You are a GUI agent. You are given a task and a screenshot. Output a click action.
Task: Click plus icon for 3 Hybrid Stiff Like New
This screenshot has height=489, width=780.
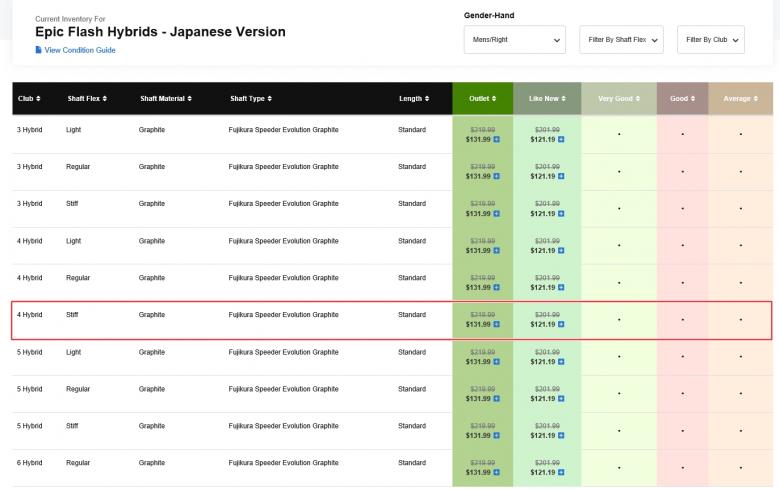pos(561,213)
